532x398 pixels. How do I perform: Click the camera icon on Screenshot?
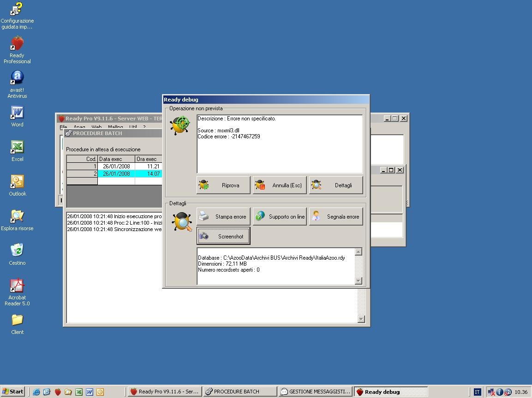(x=204, y=237)
